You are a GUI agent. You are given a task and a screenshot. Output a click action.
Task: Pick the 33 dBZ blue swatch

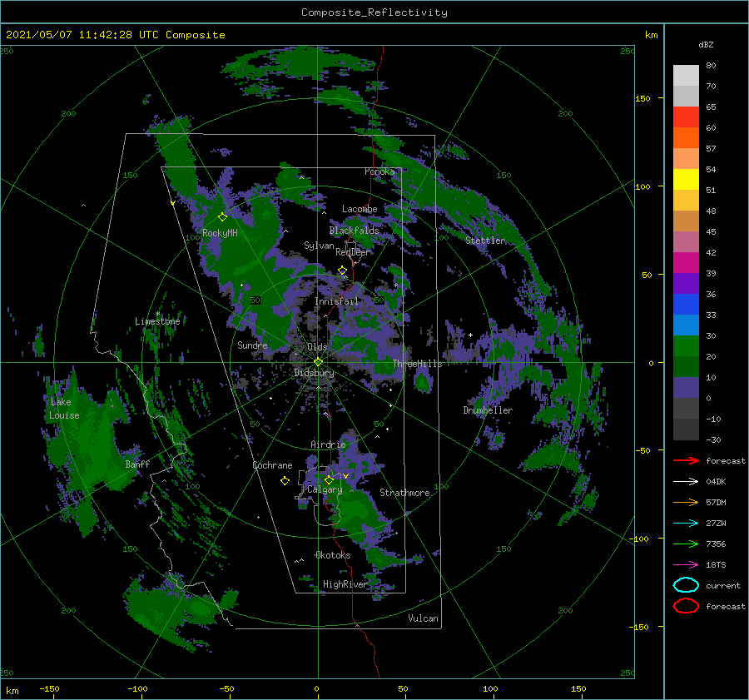pyautogui.click(x=686, y=304)
